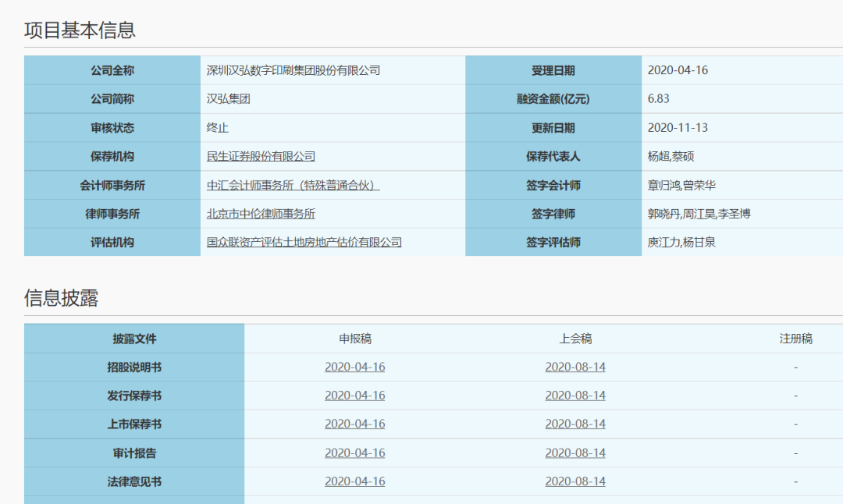843x504 pixels.
Task: Click the 上会稿 column header
Action: click(575, 339)
